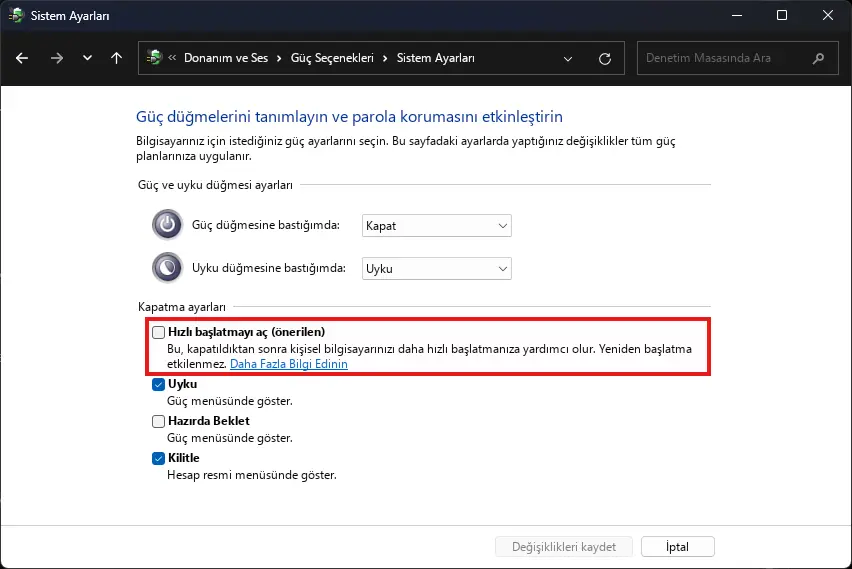Screen dimensions: 852x569
Task: Open address bar history dropdown
Action: [568, 59]
